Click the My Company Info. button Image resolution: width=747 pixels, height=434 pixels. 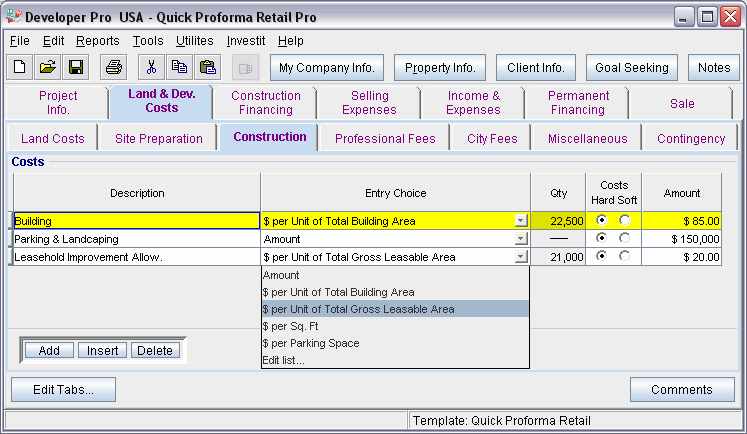(x=327, y=68)
